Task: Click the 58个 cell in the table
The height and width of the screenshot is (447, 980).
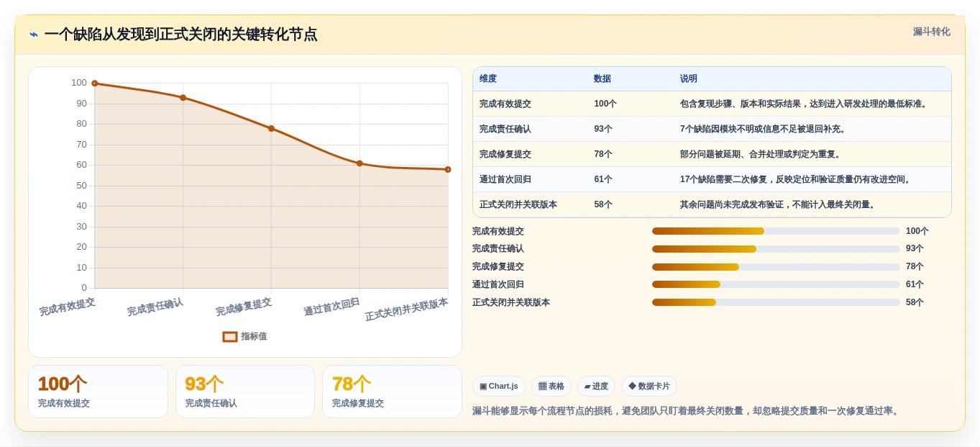Action: 603,204
